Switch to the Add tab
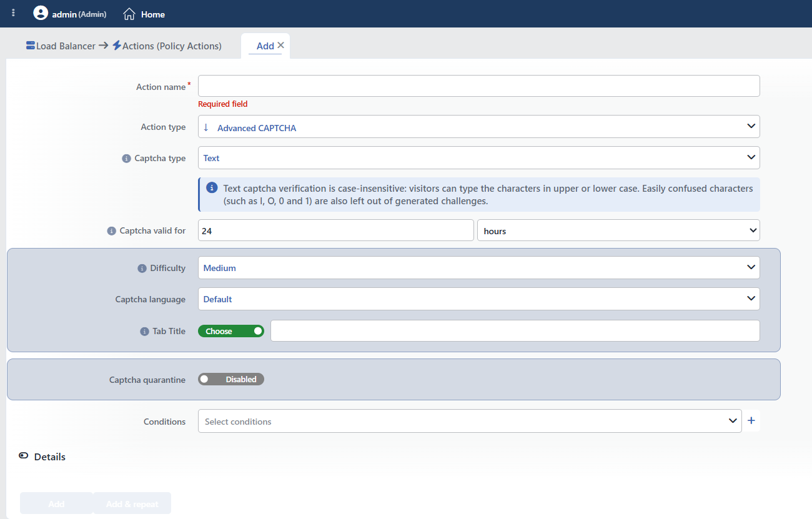Viewport: 812px width, 519px height. pos(265,46)
